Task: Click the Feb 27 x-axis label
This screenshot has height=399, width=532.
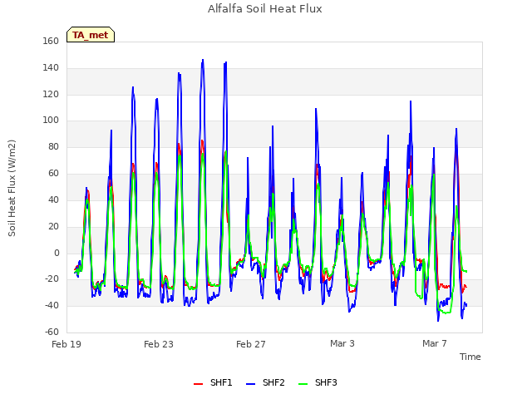Action: click(251, 344)
